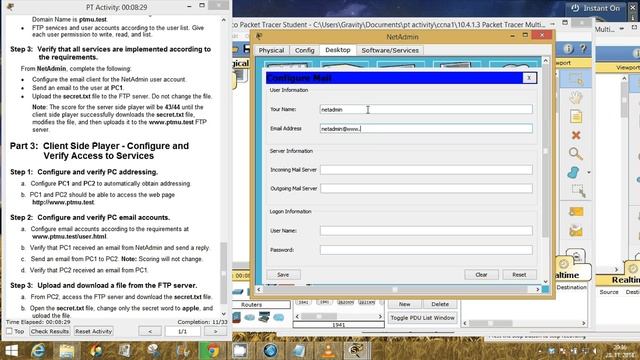Image resolution: width=640 pixels, height=360 pixels.
Task: Switch to the Physical tab
Action: pyautogui.click(x=271, y=50)
